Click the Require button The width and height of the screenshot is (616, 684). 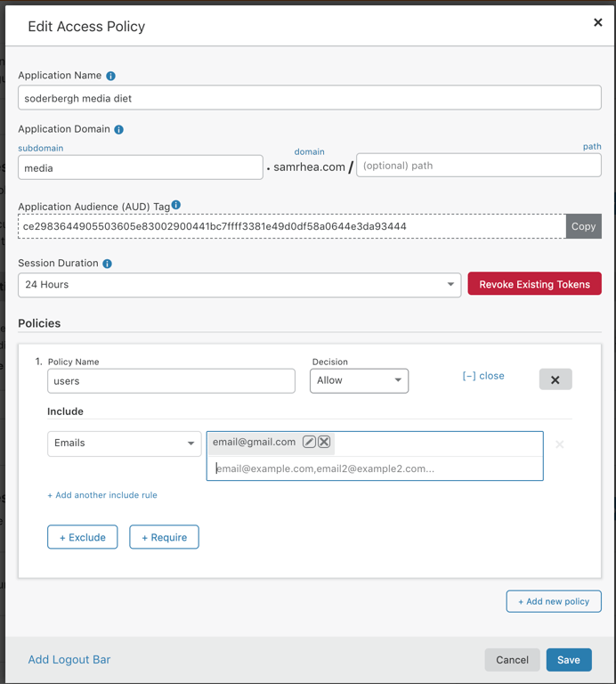(165, 537)
